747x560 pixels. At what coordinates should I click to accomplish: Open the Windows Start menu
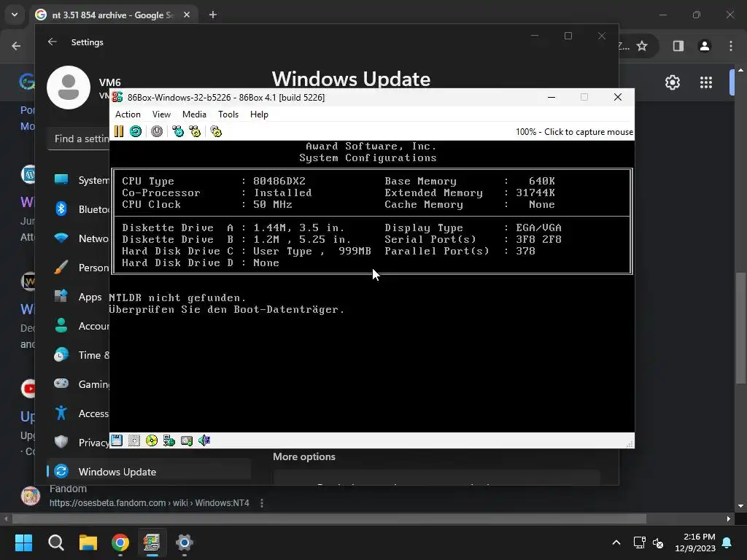tap(24, 542)
